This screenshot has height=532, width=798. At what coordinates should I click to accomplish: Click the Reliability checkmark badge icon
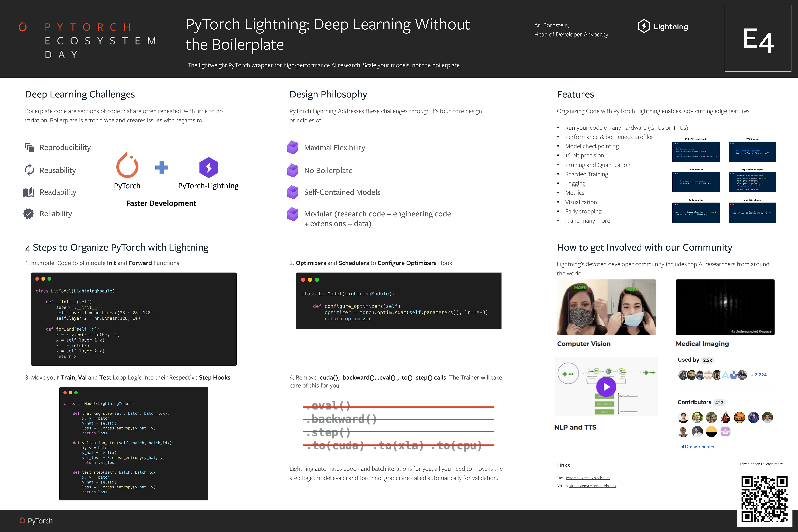click(x=29, y=213)
